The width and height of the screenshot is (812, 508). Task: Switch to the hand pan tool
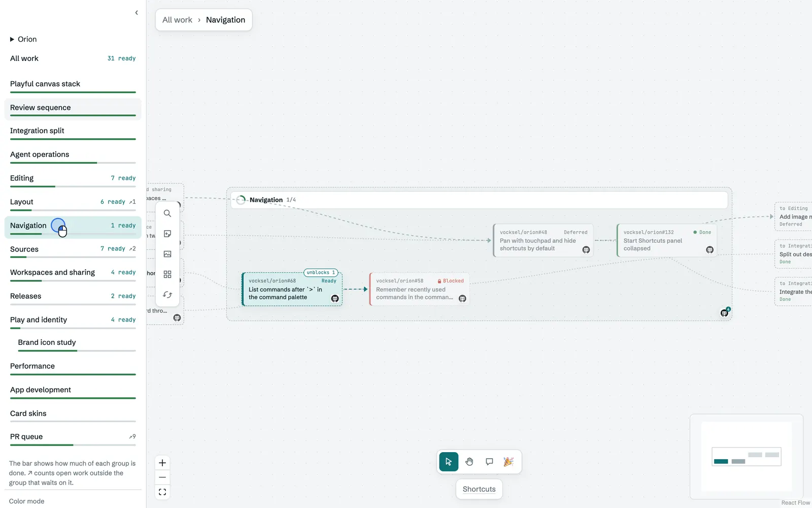[469, 462]
